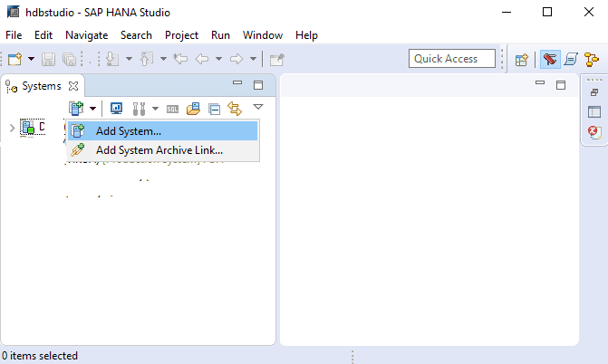Click the Save All icon
The image size is (608, 364).
[x=70, y=60]
